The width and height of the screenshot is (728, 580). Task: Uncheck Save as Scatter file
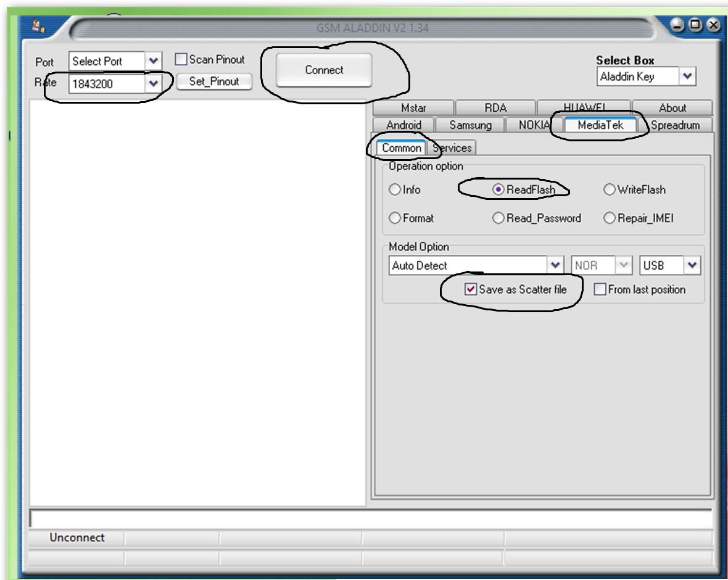(x=471, y=289)
